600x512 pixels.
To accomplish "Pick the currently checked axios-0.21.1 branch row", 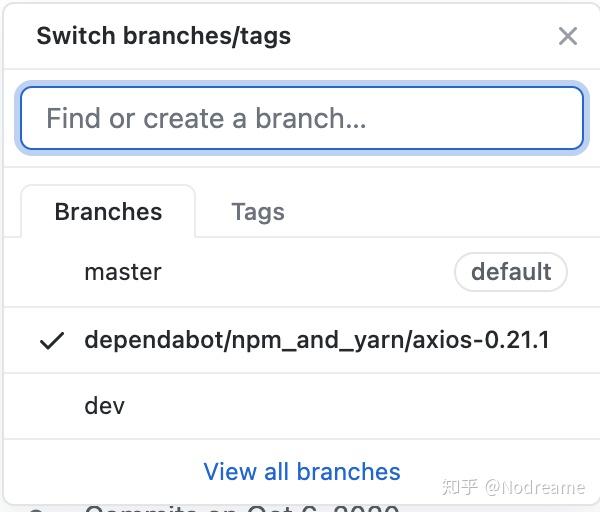I will click(302, 340).
